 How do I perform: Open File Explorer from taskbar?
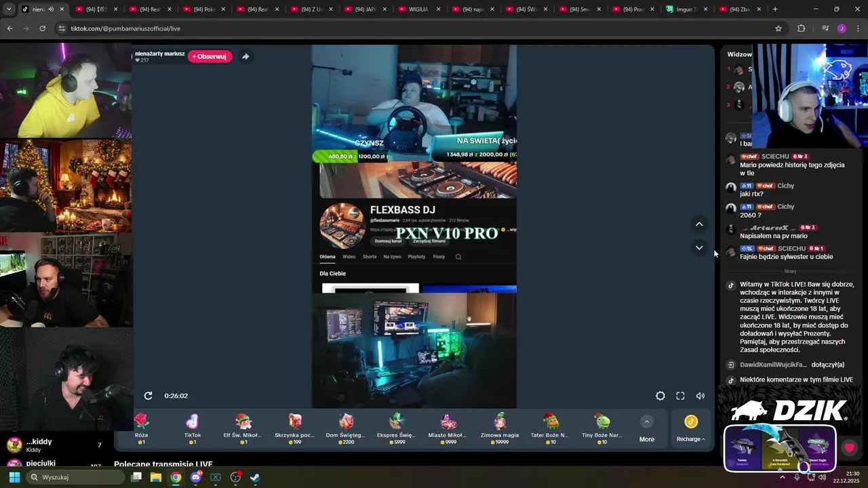tap(156, 477)
